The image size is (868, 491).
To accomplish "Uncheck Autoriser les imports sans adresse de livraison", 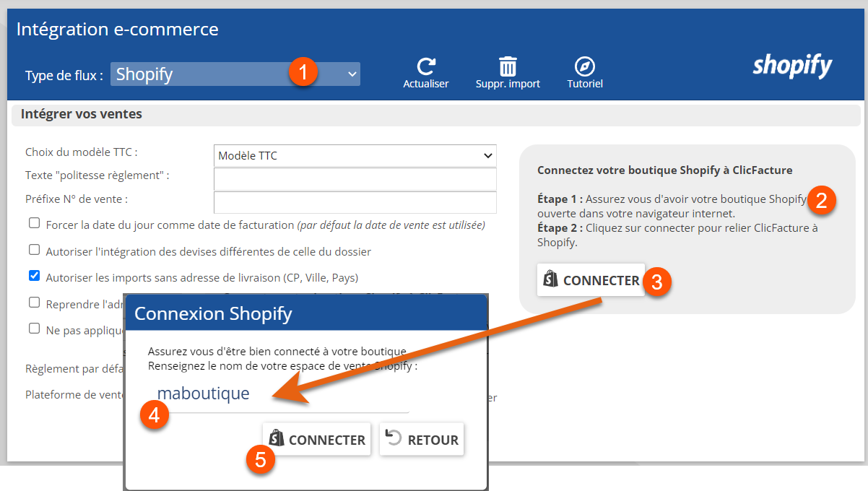I will 34,276.
